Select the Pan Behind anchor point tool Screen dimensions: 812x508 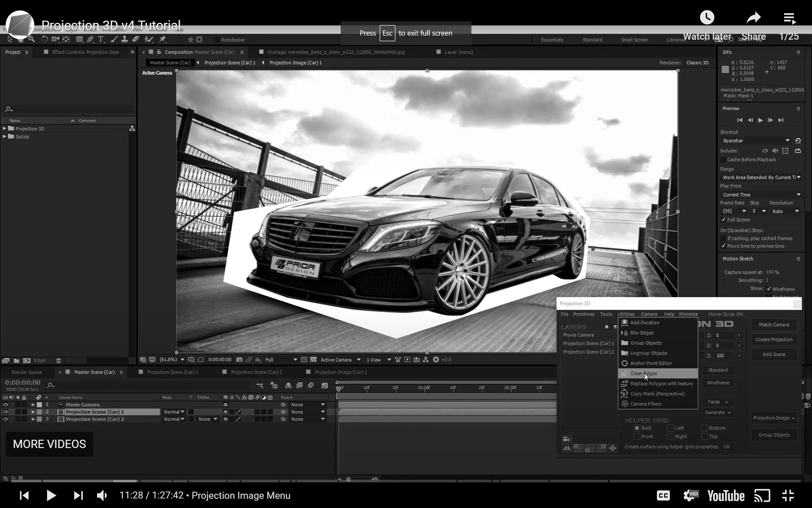(x=66, y=39)
